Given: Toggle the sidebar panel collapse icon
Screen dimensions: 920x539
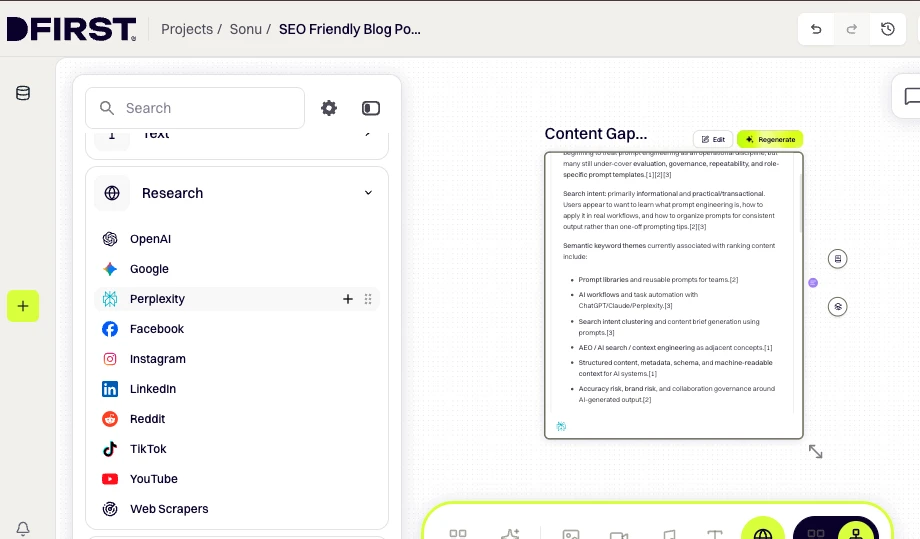Looking at the screenshot, I should coord(371,108).
